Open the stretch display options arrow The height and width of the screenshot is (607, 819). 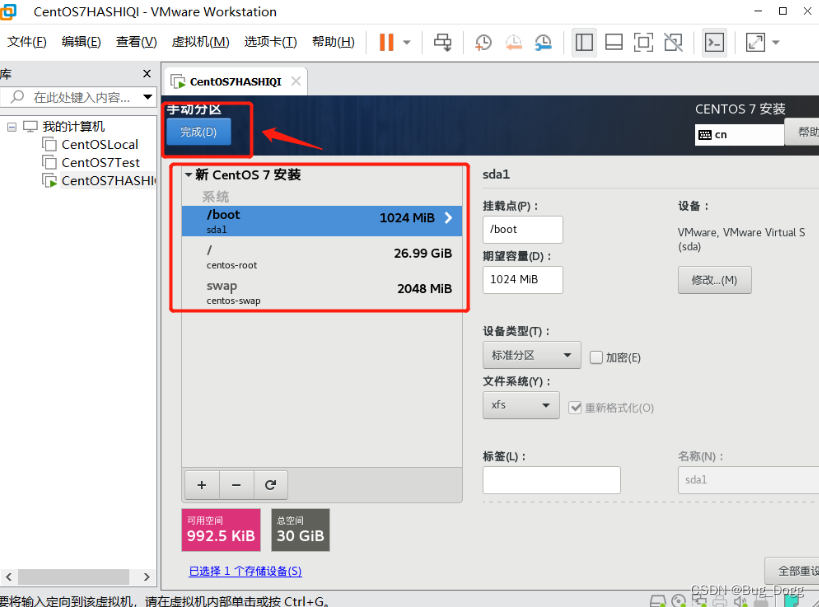click(776, 42)
